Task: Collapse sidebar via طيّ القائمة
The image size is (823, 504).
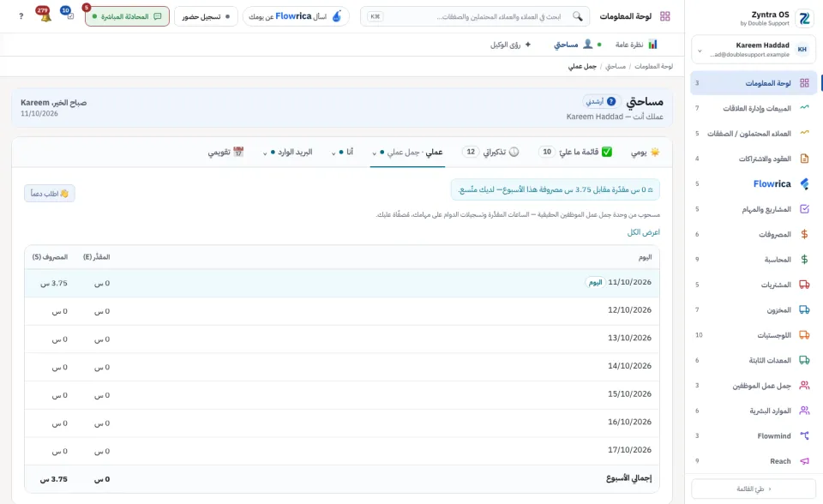Action: point(754,489)
